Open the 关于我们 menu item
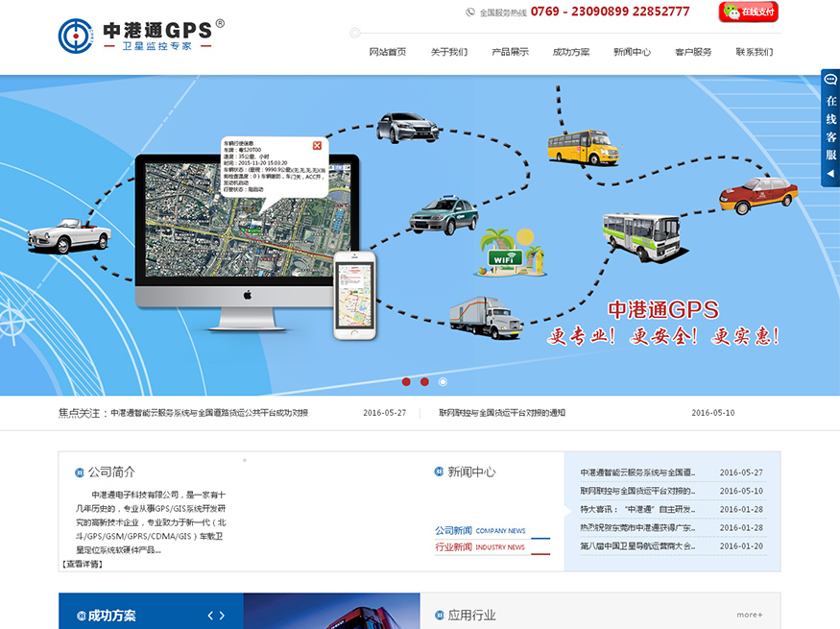The height and width of the screenshot is (629, 840). tap(449, 52)
